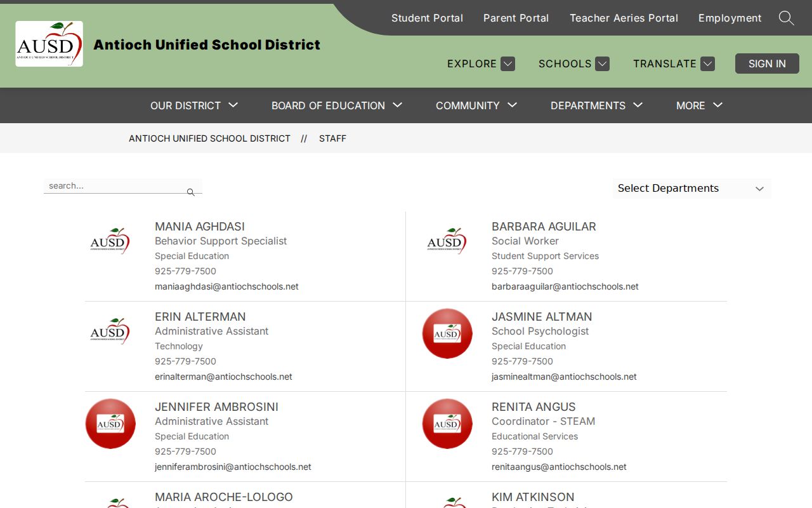Click the TRANSLATE menu label
This screenshot has width=812, height=508.
tap(664, 63)
